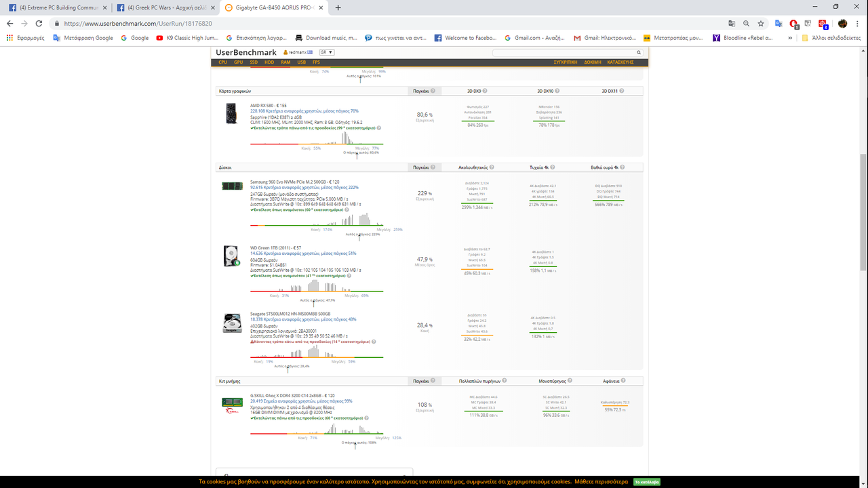This screenshot has width=868, height=488.
Task: Reload the page
Action: pos(39,23)
